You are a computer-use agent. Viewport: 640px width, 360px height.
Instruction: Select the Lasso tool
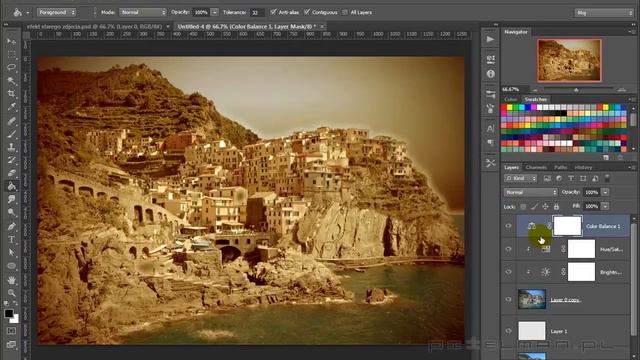point(11,67)
